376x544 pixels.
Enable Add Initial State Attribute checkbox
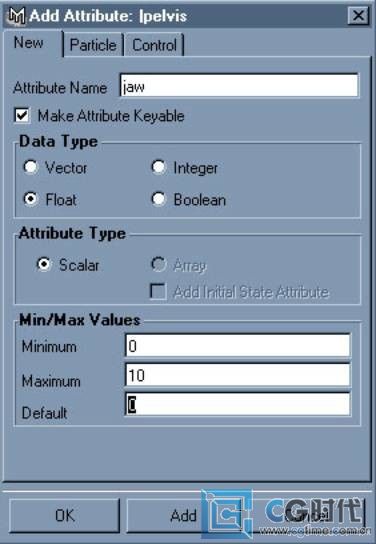(158, 291)
